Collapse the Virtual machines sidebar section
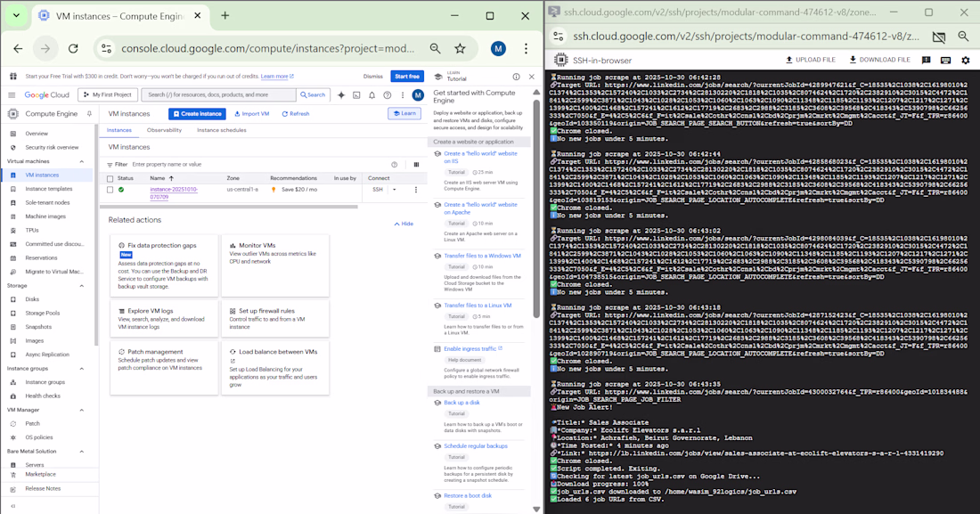 click(81, 161)
